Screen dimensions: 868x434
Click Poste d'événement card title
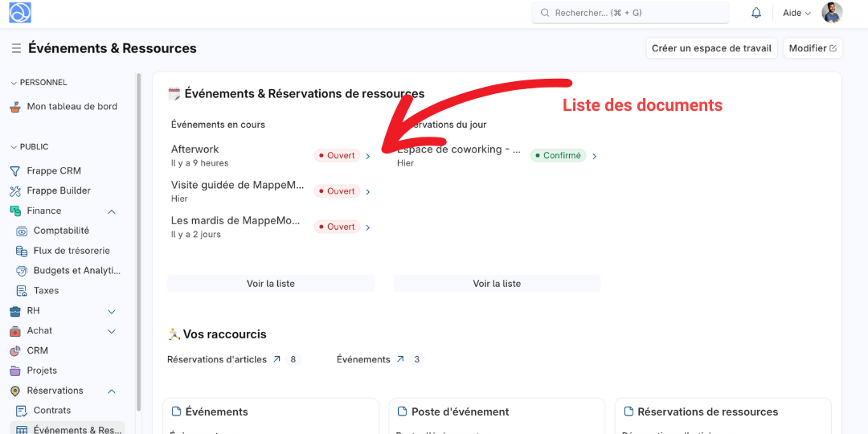click(460, 411)
